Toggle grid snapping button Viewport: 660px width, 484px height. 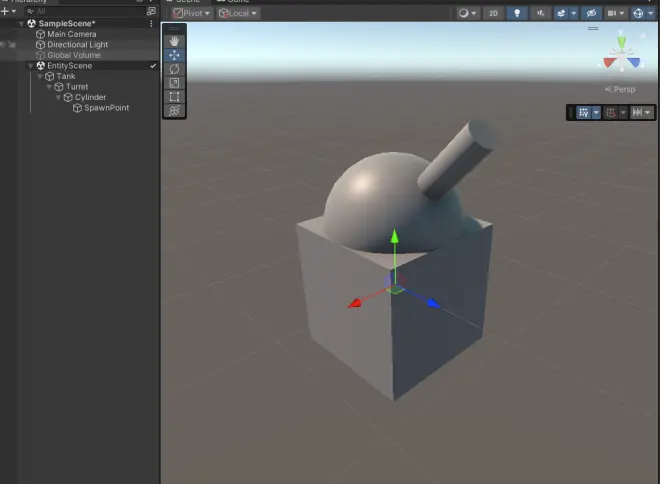click(610, 112)
